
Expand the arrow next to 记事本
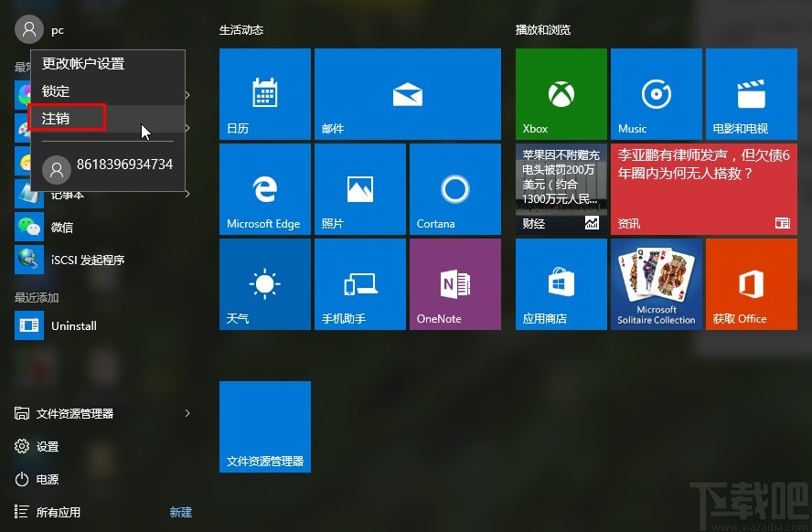coord(187,192)
